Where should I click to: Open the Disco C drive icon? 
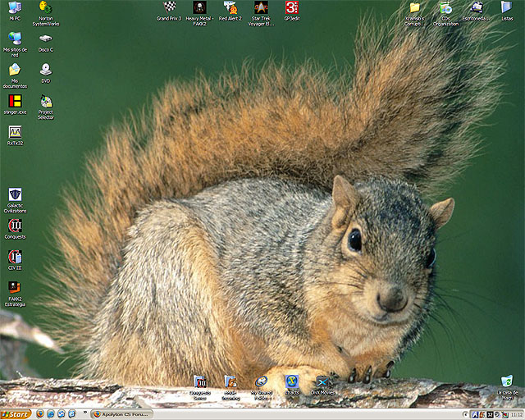[x=45, y=39]
